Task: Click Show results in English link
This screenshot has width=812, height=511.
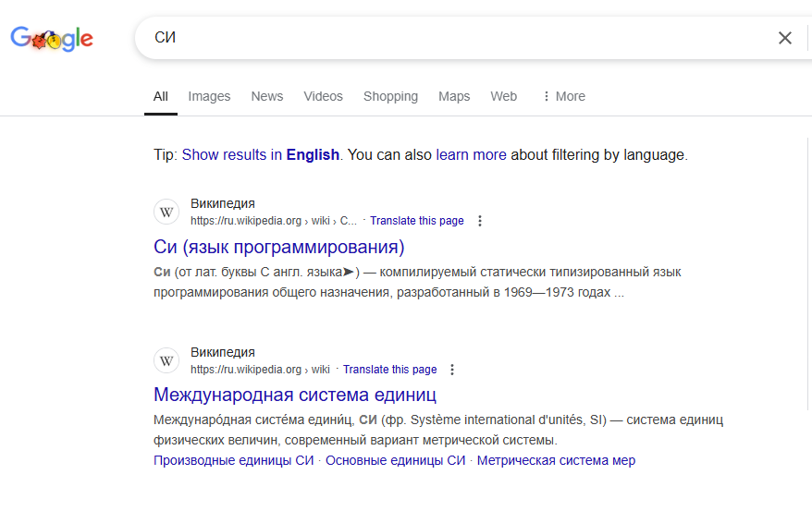Action: (x=261, y=155)
